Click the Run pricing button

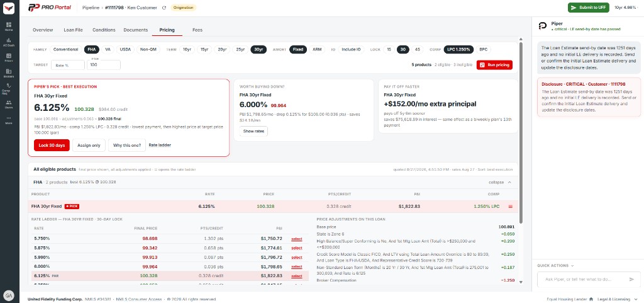tap(494, 65)
